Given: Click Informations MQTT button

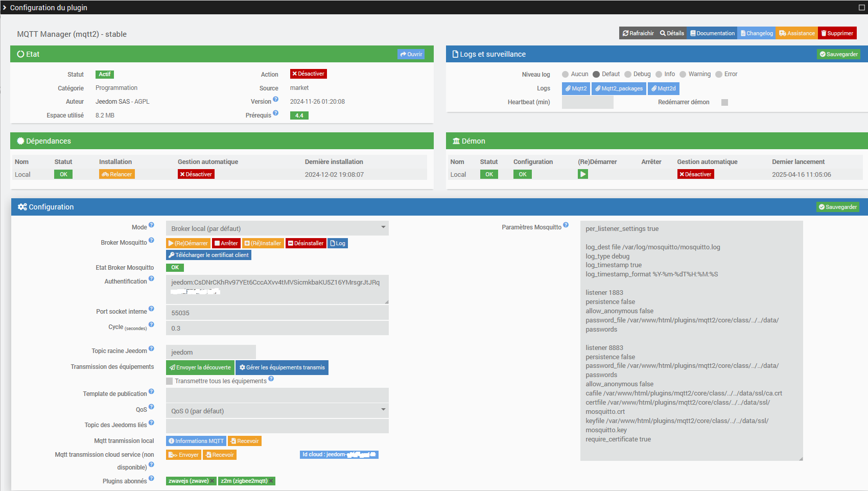Looking at the screenshot, I should point(196,441).
